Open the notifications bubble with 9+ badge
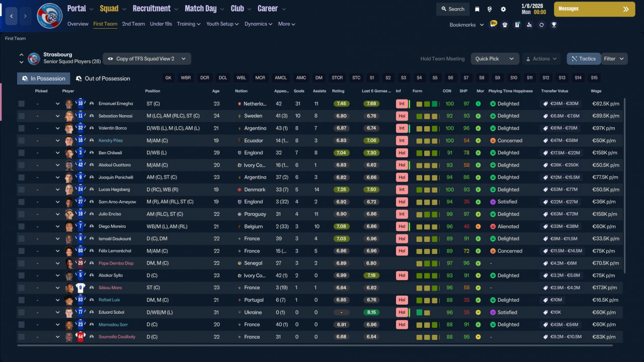 (x=493, y=24)
